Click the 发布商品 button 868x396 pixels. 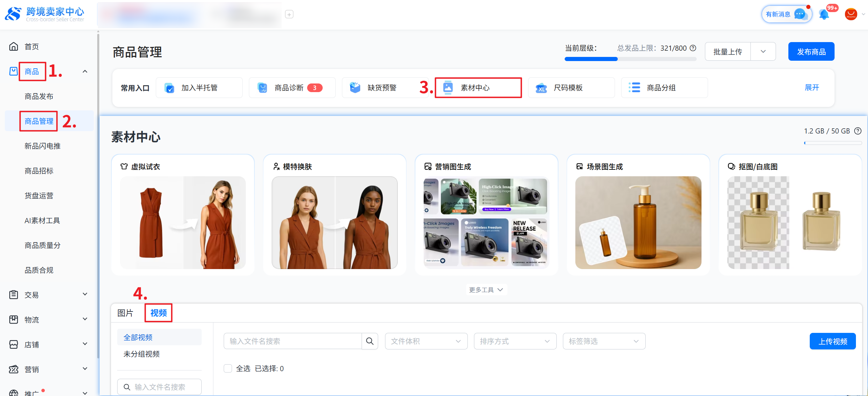pyautogui.click(x=811, y=52)
